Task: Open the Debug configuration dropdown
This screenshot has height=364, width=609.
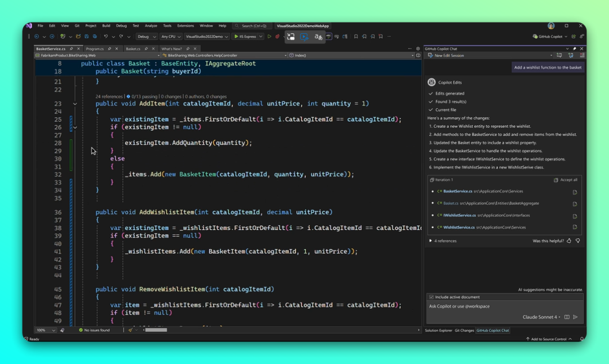Action: click(146, 37)
